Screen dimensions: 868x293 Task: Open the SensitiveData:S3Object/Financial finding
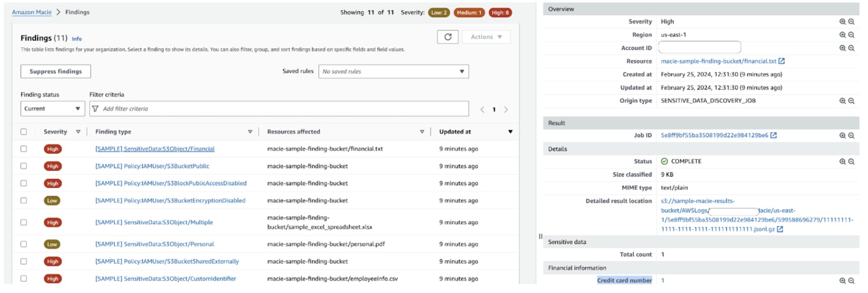point(155,149)
